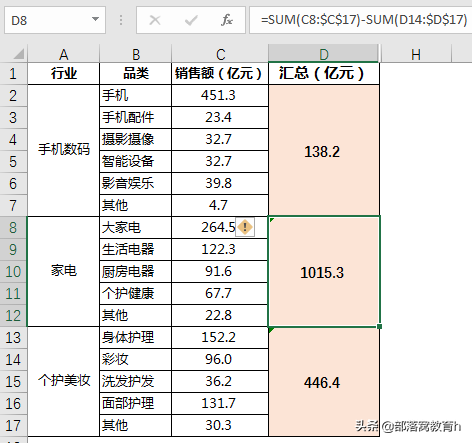The height and width of the screenshot is (443, 472).
Task: Click the cell 大家电
Action: tap(136, 228)
